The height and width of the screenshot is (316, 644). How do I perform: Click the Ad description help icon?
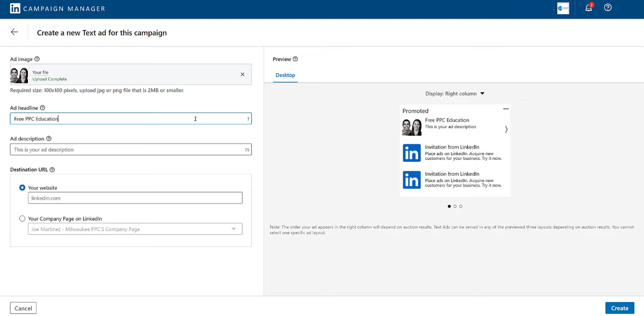(49, 139)
